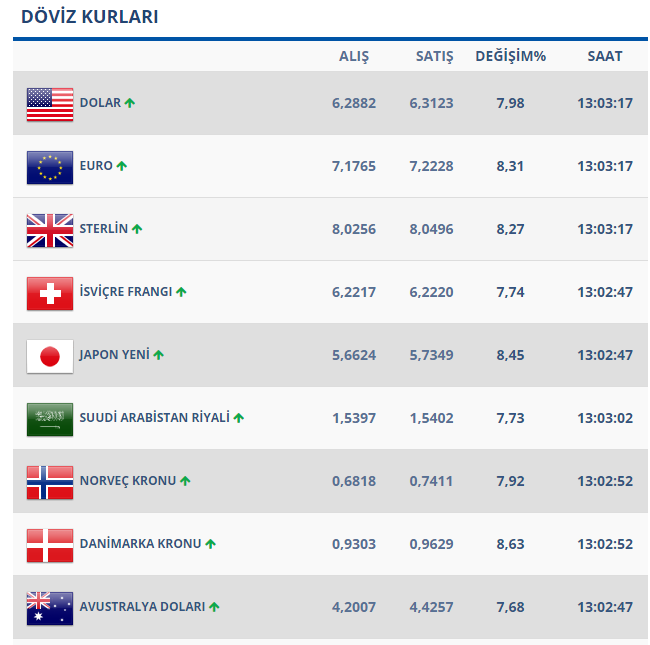This screenshot has width=650, height=645.
Task: Select the İSVİÇRE FRANGI row label
Action: coord(125,292)
